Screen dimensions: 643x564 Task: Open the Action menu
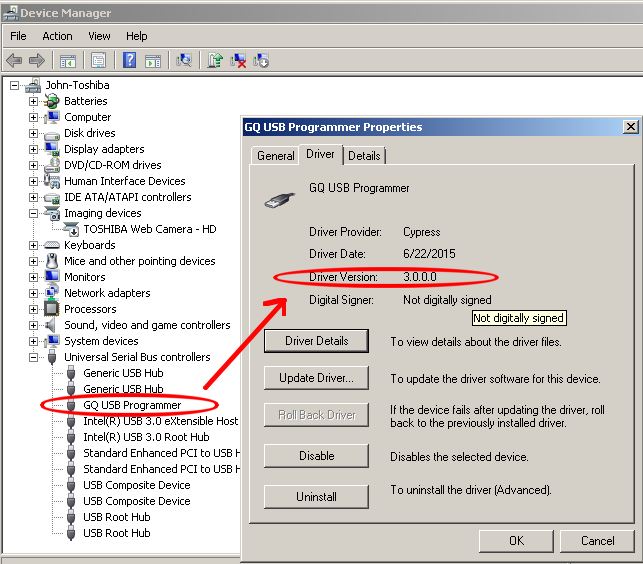(x=57, y=36)
